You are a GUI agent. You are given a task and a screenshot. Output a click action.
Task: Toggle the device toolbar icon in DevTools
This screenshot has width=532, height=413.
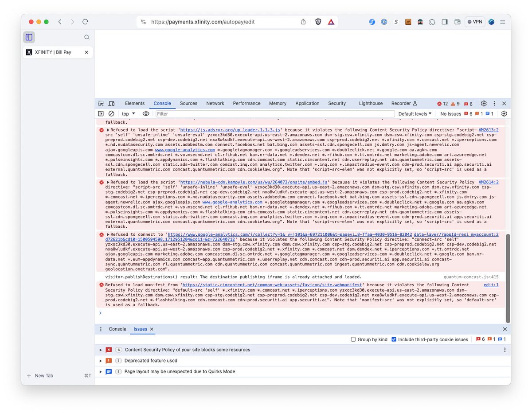(x=111, y=103)
